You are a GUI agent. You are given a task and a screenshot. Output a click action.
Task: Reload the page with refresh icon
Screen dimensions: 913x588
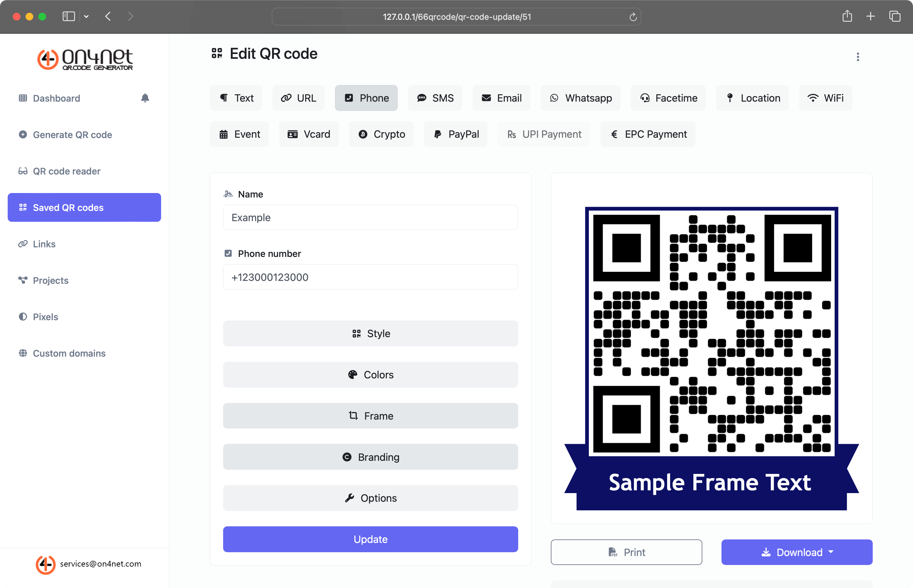click(633, 17)
